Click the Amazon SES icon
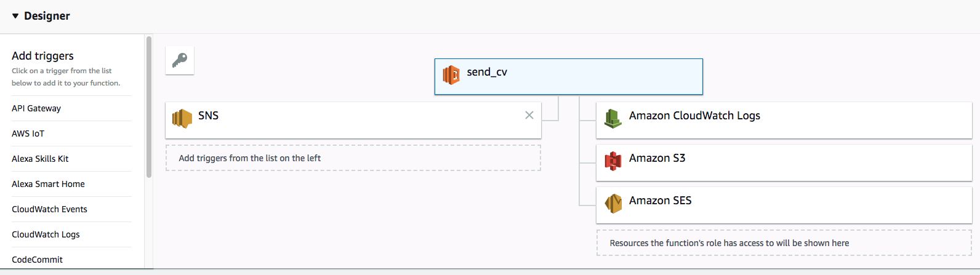Screen dimensions: 980x275 pyautogui.click(x=613, y=203)
